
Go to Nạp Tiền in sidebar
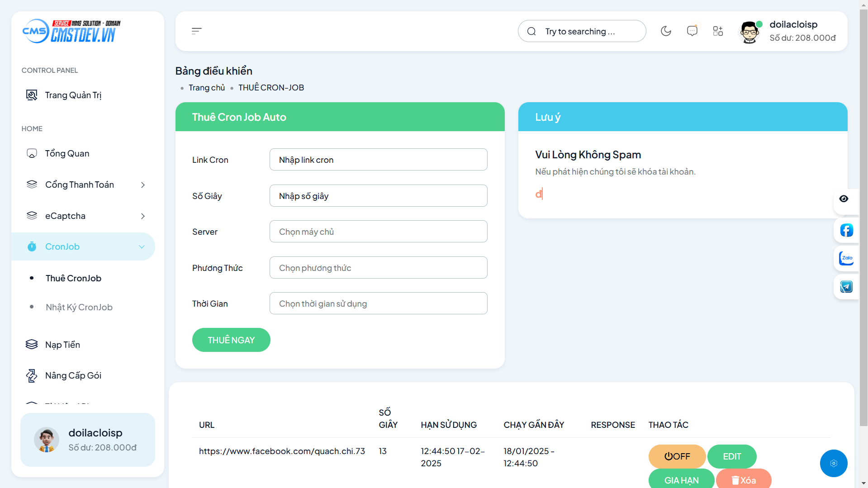tap(62, 345)
